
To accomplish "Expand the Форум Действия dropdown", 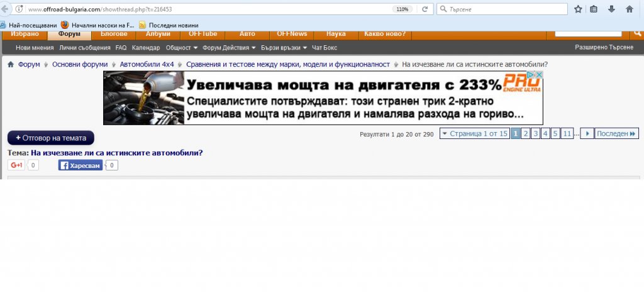I will [229, 48].
